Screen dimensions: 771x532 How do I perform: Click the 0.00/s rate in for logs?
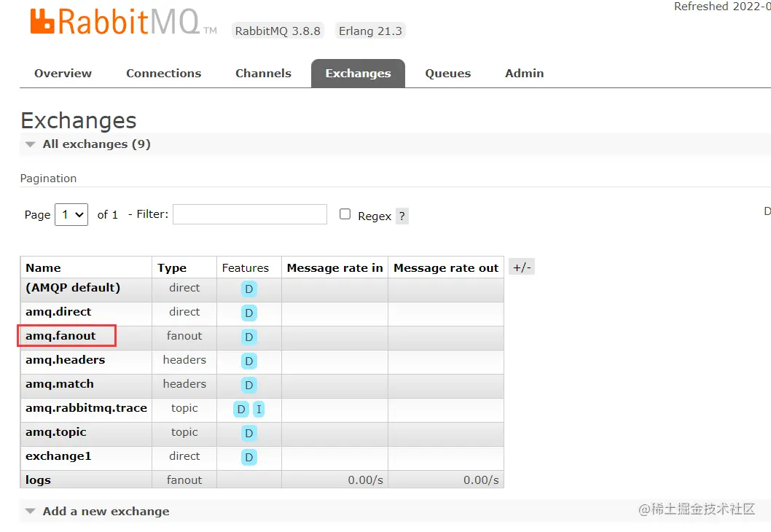(x=365, y=480)
